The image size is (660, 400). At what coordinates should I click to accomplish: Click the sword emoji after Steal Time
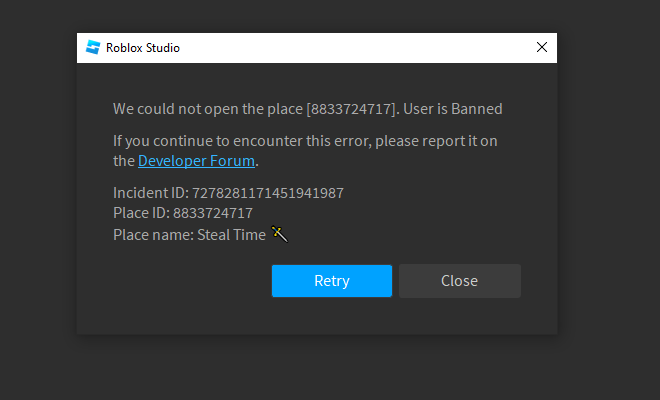tap(279, 234)
